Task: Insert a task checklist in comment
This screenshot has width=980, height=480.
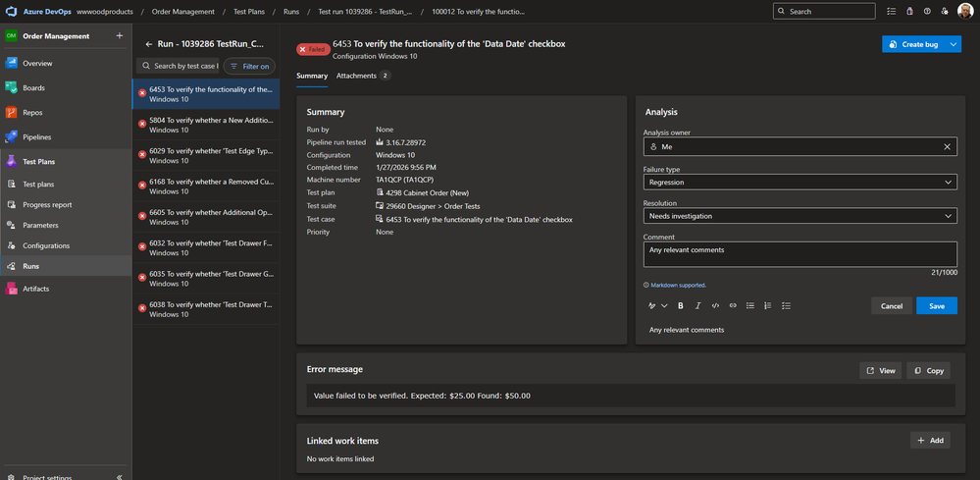Action: coord(786,305)
